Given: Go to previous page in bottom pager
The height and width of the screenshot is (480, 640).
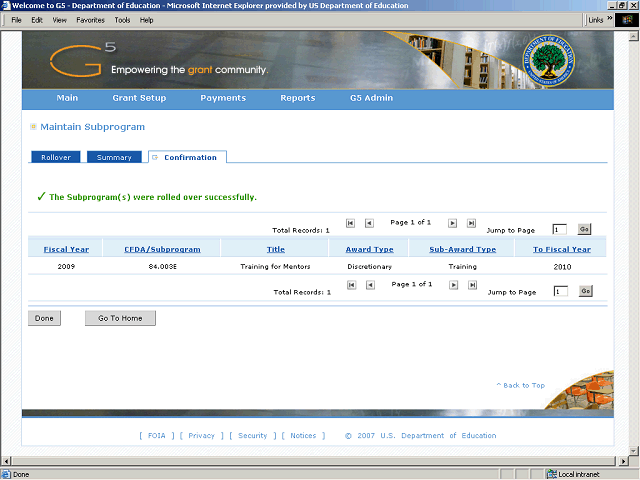Looking at the screenshot, I should (x=370, y=285).
